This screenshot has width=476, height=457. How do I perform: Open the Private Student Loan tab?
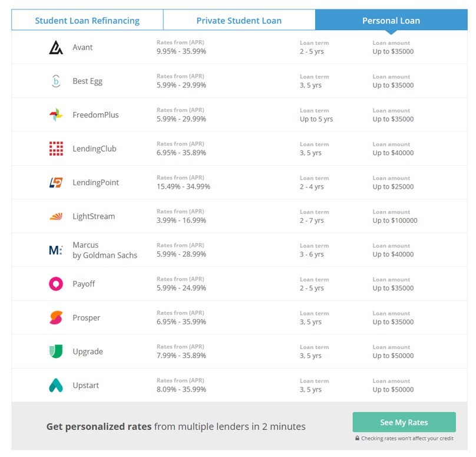click(239, 21)
